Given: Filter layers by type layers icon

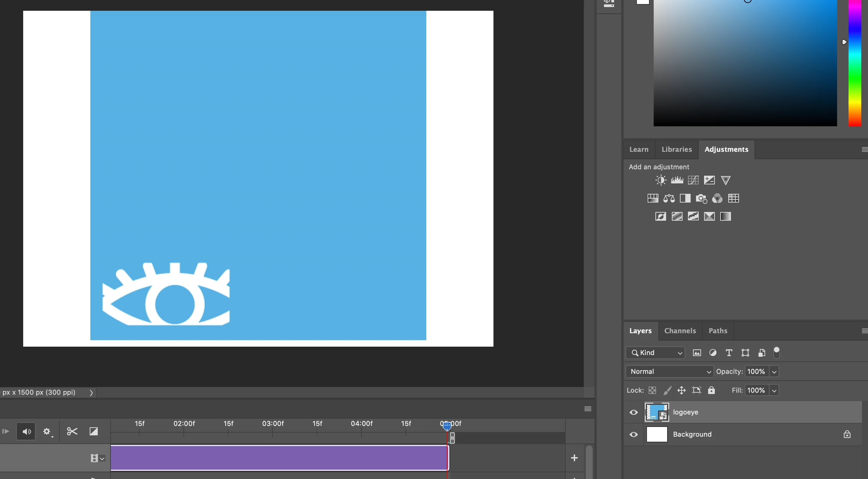Looking at the screenshot, I should (x=729, y=353).
